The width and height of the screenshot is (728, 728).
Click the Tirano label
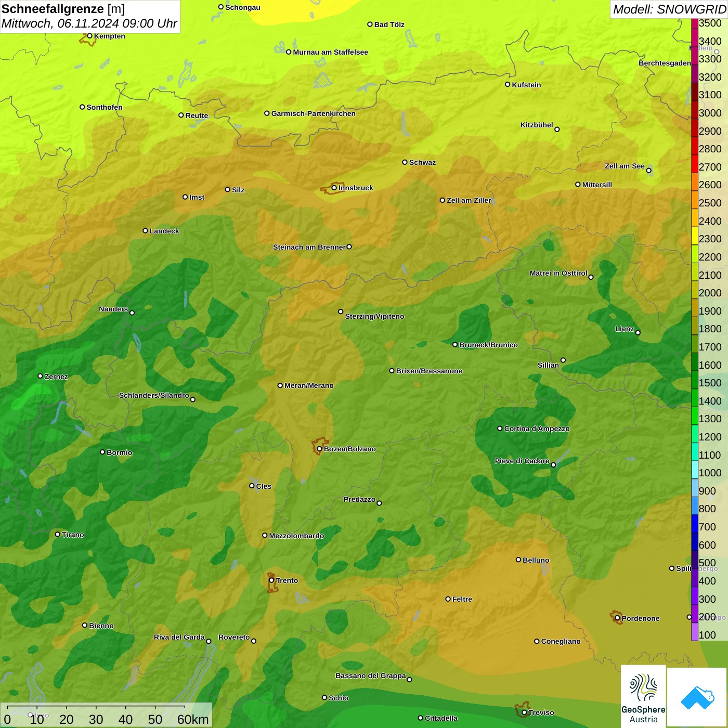coord(73,535)
